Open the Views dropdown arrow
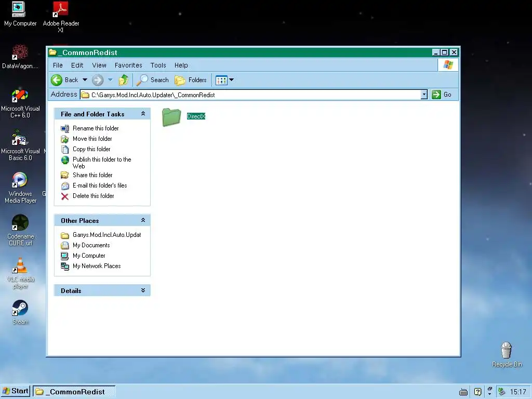Screen dimensions: 532x399 point(231,80)
